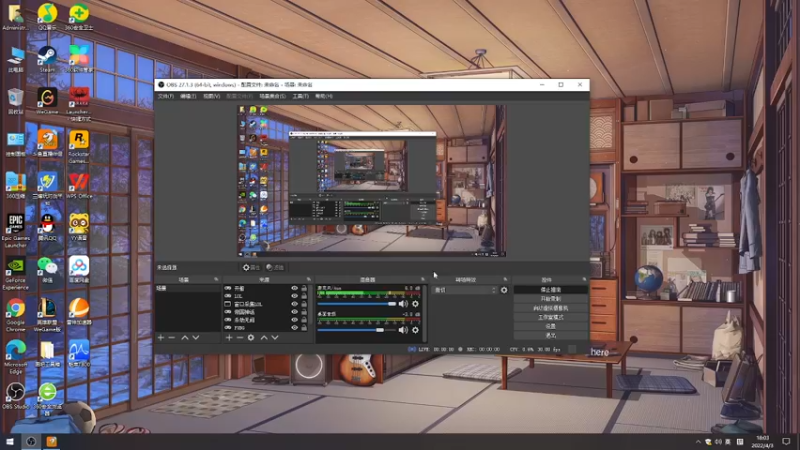This screenshot has width=800, height=450.
Task: Open QQ Music desktop icon
Action: tap(47, 17)
